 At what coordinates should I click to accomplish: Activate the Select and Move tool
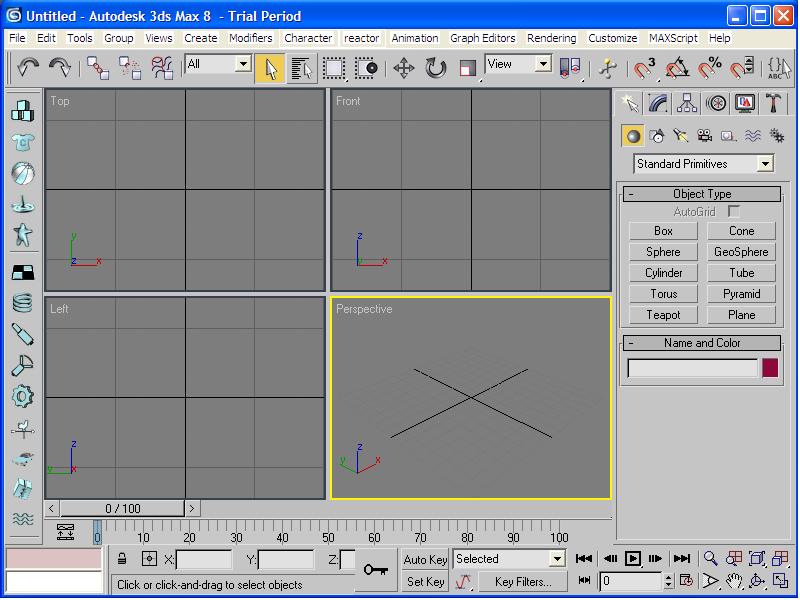403,67
